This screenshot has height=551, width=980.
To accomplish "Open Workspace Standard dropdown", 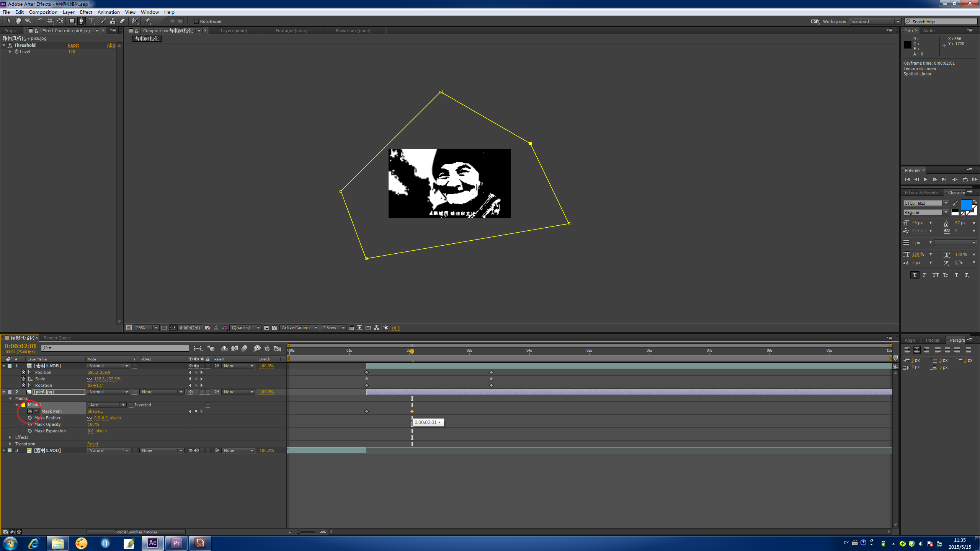I will coord(875,21).
